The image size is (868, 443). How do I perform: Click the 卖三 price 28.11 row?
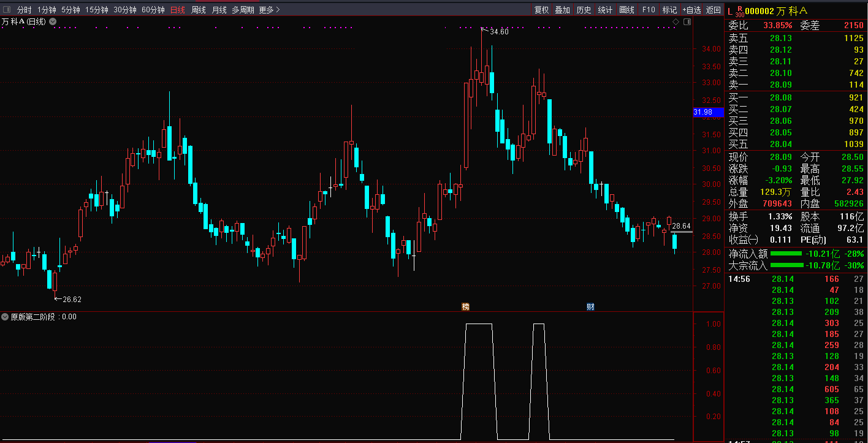pos(796,61)
